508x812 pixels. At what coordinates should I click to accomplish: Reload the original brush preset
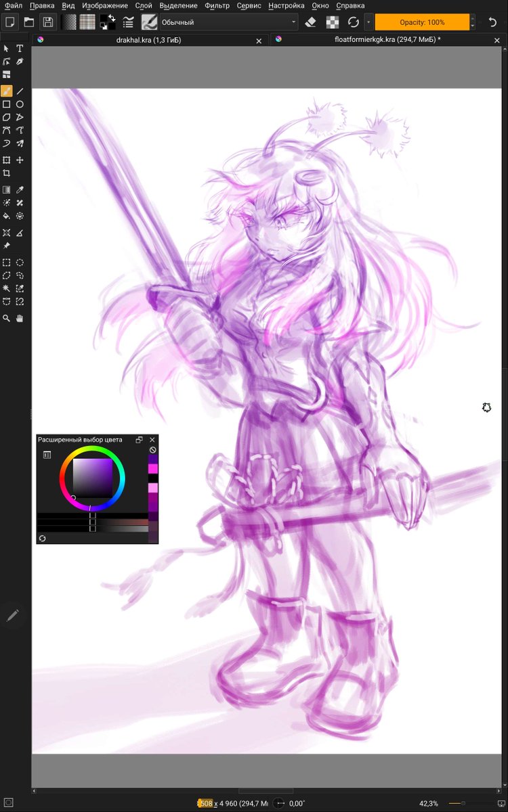coord(353,22)
